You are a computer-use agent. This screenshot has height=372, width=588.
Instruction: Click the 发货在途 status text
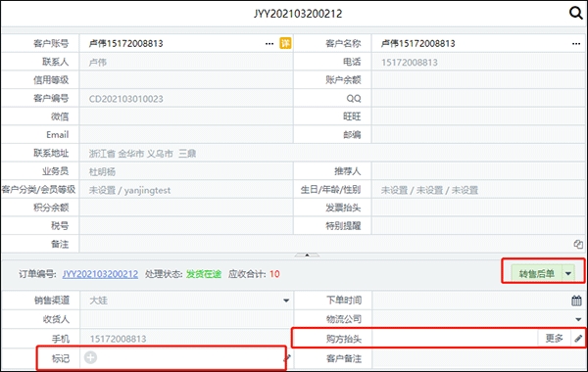coord(204,274)
